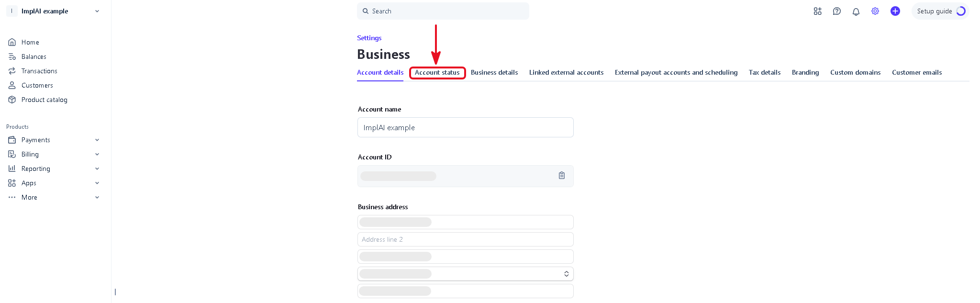Open the Customers sidebar icon
Screen dimensions: 980x303
[x=12, y=85]
